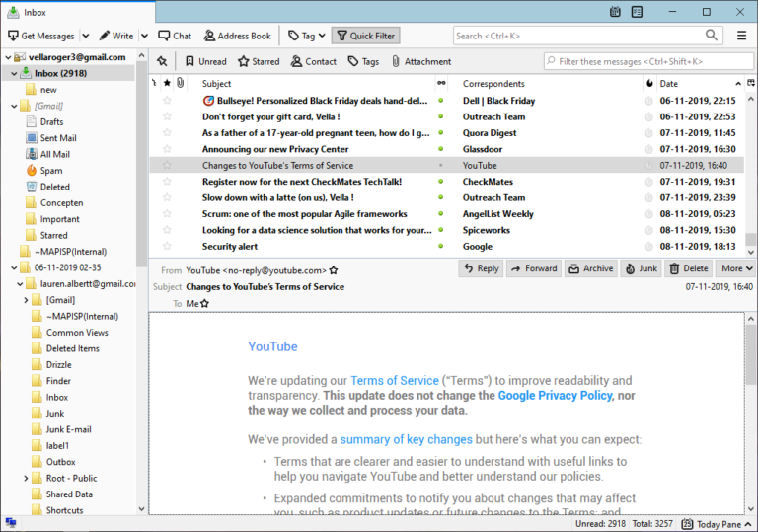Screen dimensions: 758x532
Task: Star the Glassdoor Privacy Center message
Action: tap(167, 149)
